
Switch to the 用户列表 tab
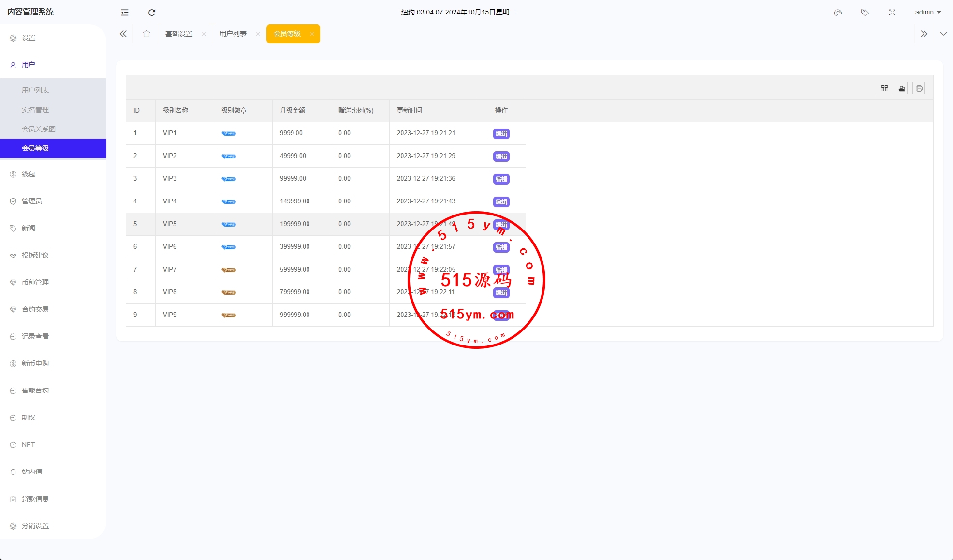[233, 34]
